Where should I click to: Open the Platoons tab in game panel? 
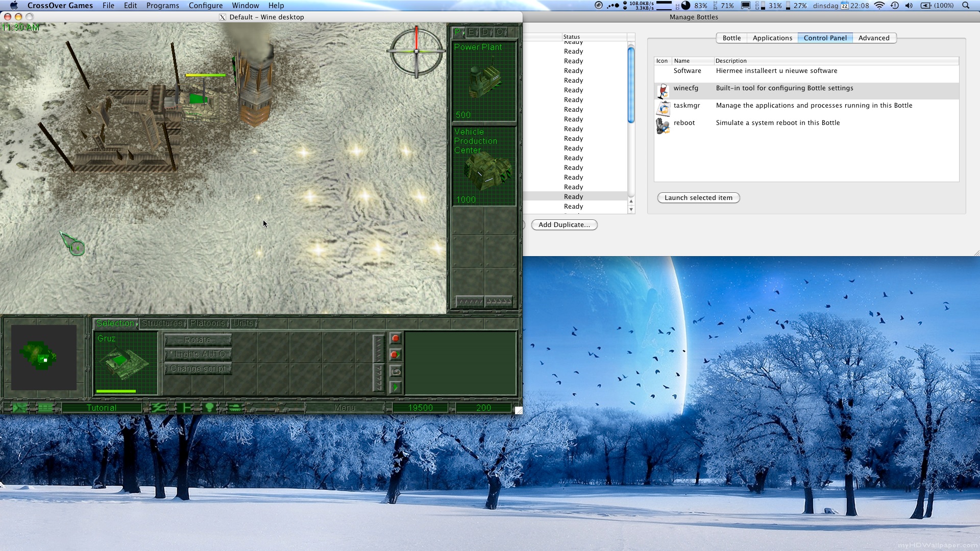tap(208, 323)
